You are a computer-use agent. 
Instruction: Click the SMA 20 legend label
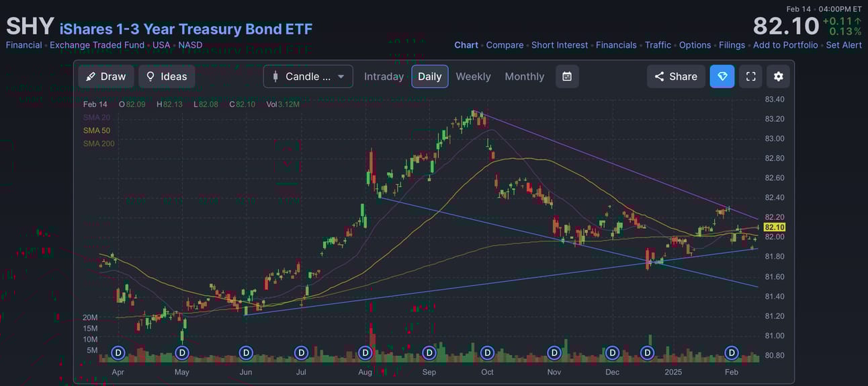click(97, 118)
